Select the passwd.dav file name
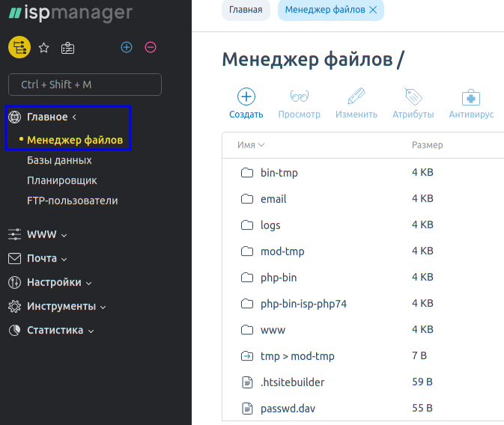Viewport: 504px width, 425px height. (x=288, y=409)
